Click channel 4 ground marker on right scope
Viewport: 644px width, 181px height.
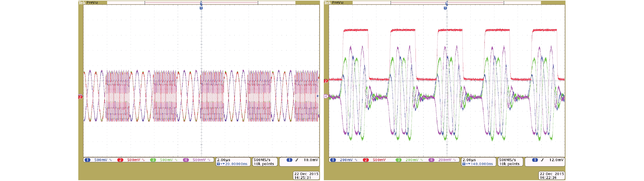coord(326,96)
